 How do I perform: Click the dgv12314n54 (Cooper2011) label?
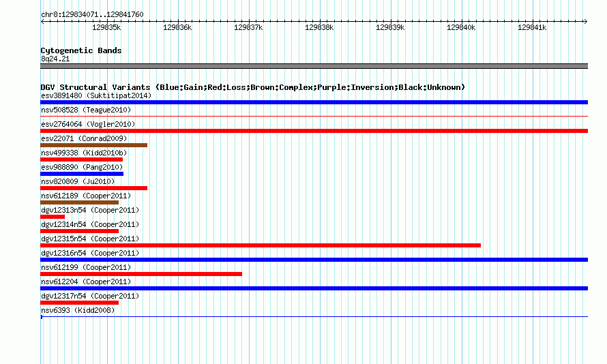[90, 224]
